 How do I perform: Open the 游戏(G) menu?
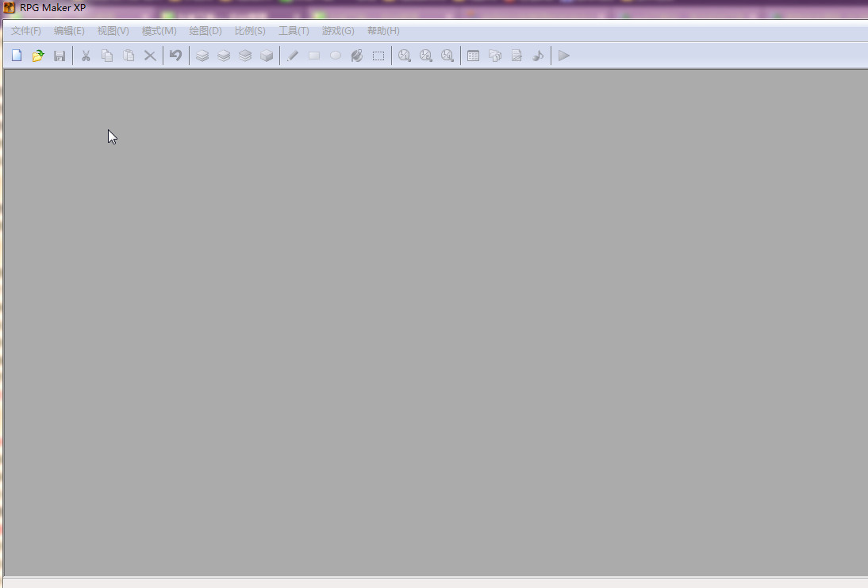[x=338, y=31]
